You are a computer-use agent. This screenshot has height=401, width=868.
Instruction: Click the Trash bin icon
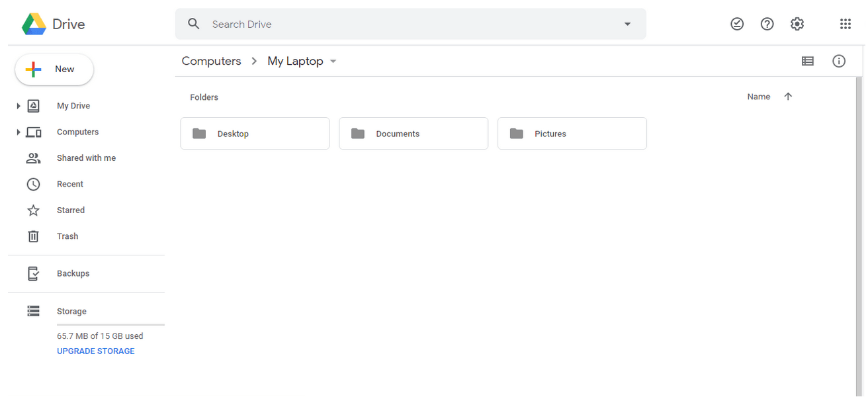(33, 236)
